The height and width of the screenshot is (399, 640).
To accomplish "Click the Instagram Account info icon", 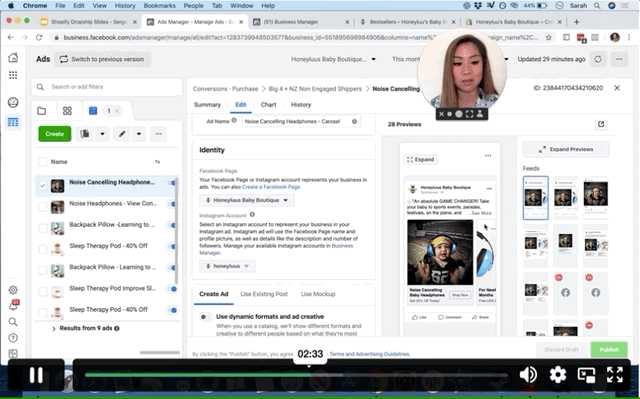I will pos(252,215).
